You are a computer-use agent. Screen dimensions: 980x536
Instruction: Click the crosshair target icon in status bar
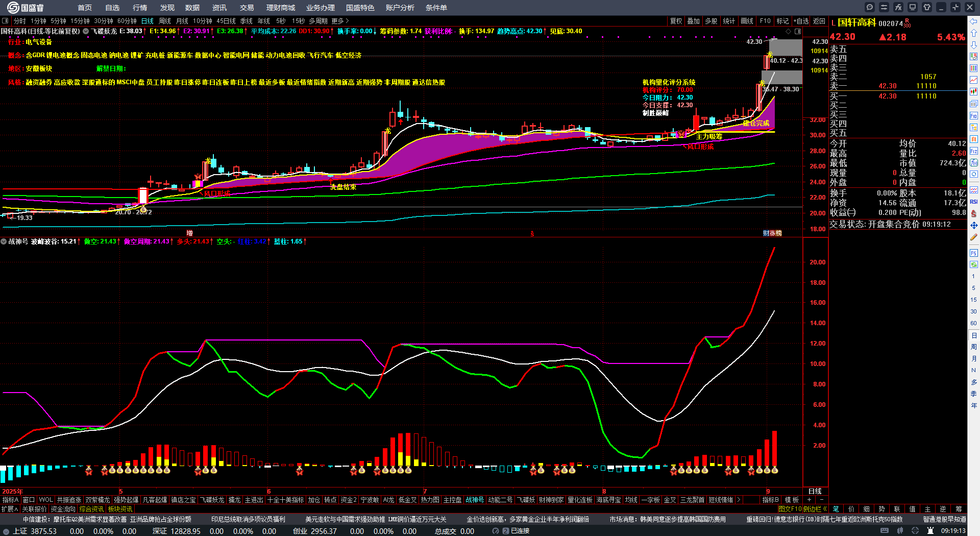click(916, 531)
